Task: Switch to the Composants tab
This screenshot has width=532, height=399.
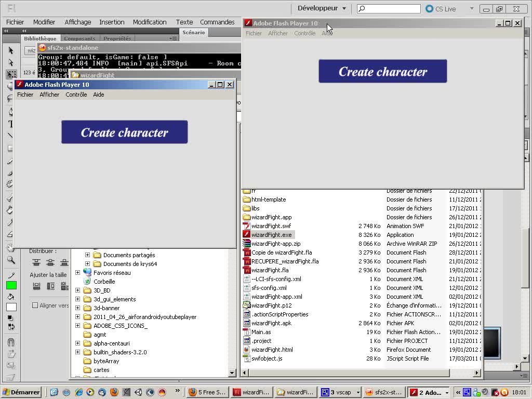Action: coord(79,38)
